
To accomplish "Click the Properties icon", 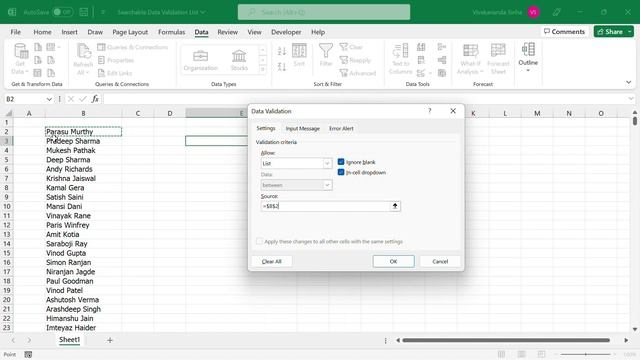I will click(x=116, y=60).
